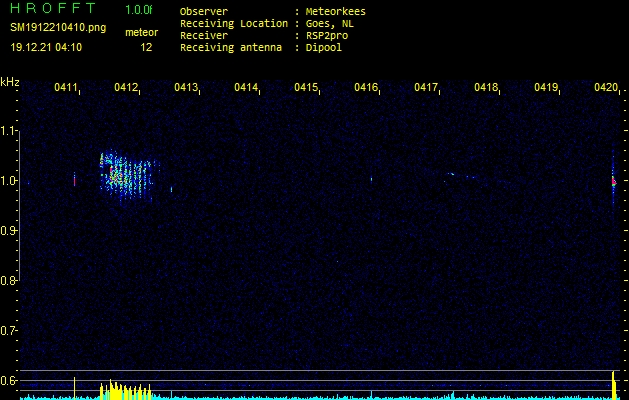Click the 0417 time marker

pyautogui.click(x=426, y=87)
